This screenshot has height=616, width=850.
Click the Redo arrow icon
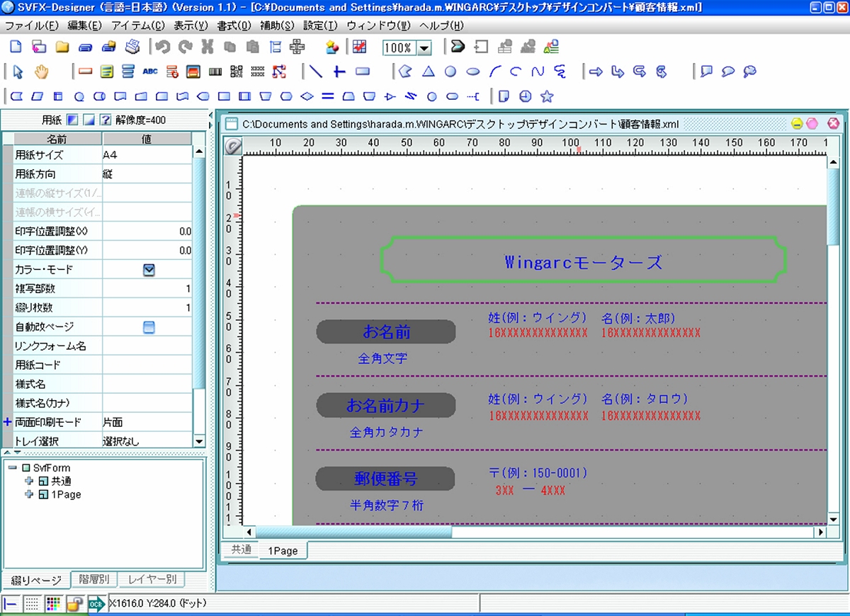pos(185,47)
